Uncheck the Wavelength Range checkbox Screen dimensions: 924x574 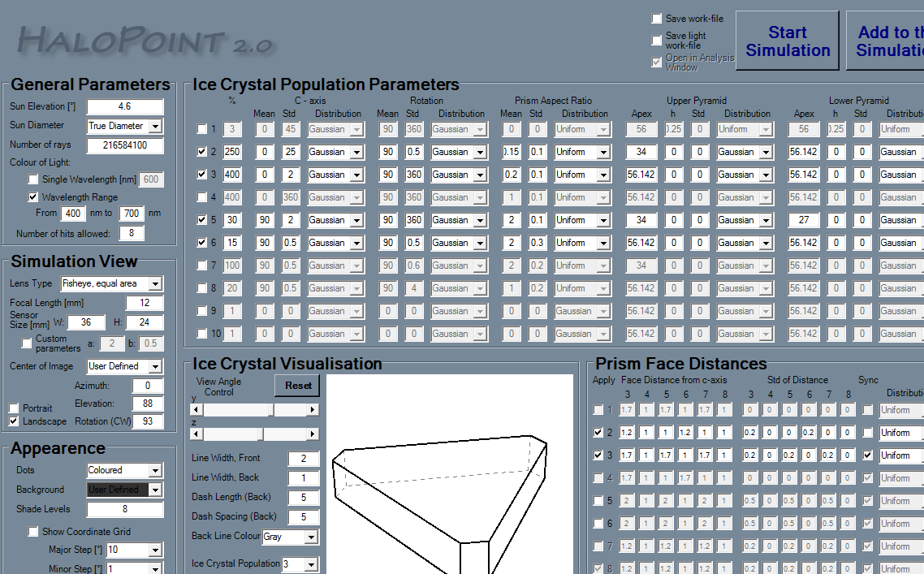click(33, 196)
